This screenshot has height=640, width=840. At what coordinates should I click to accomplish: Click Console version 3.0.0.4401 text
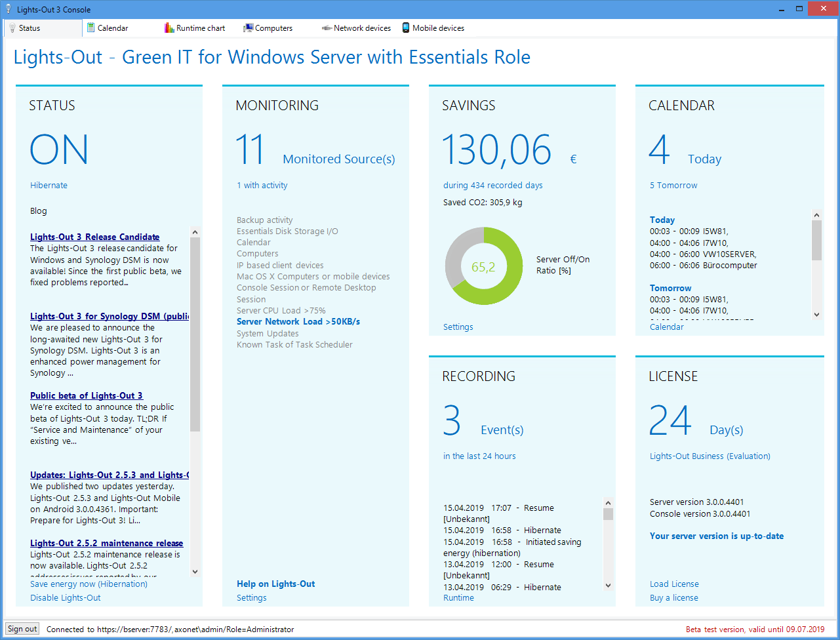pyautogui.click(x=700, y=514)
